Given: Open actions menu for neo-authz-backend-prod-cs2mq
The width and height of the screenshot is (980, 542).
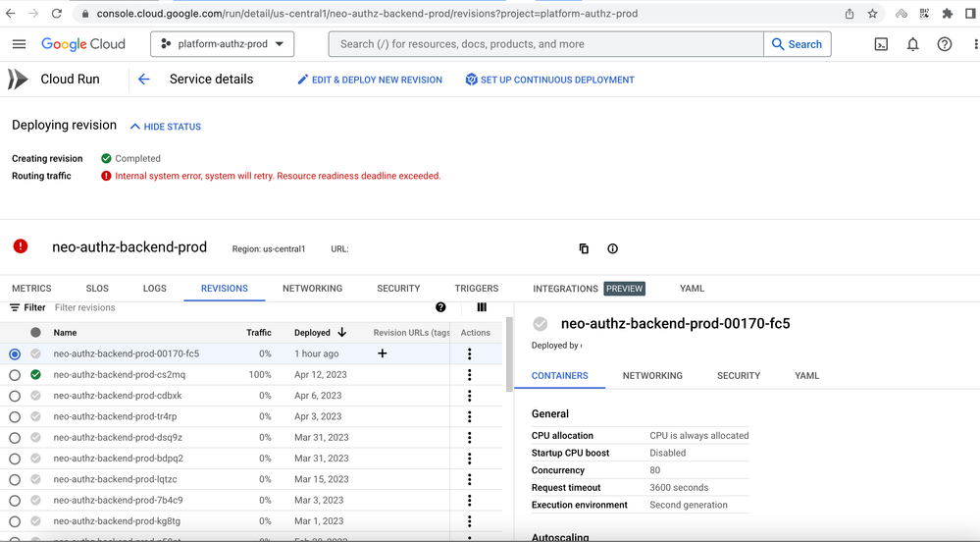Looking at the screenshot, I should tap(469, 375).
